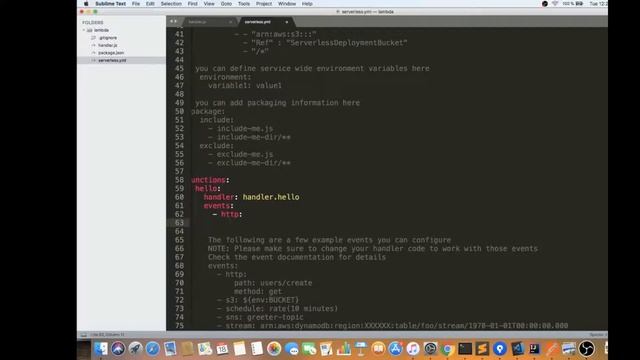Switch to the handler.js tab
The height and width of the screenshot is (360, 640).
[208, 22]
